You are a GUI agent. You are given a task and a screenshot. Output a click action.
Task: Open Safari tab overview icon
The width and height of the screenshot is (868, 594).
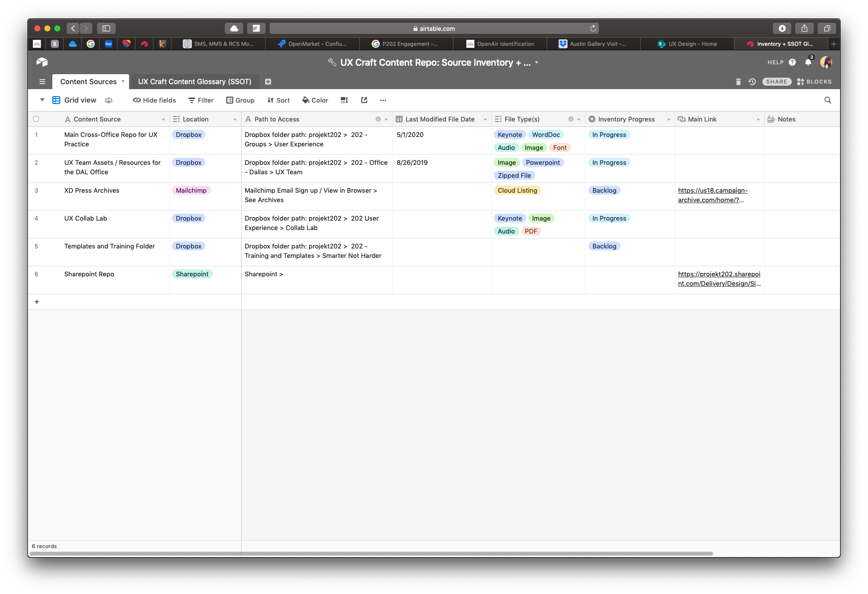[x=827, y=28]
